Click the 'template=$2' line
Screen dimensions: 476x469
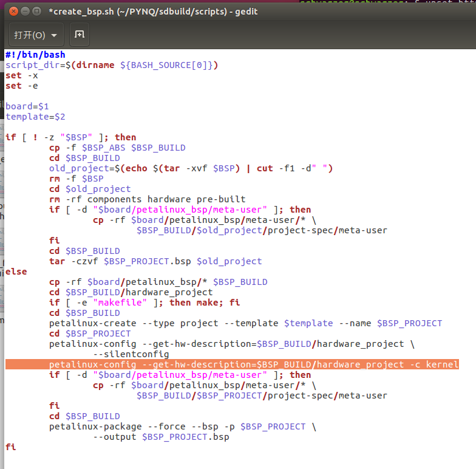tap(35, 117)
